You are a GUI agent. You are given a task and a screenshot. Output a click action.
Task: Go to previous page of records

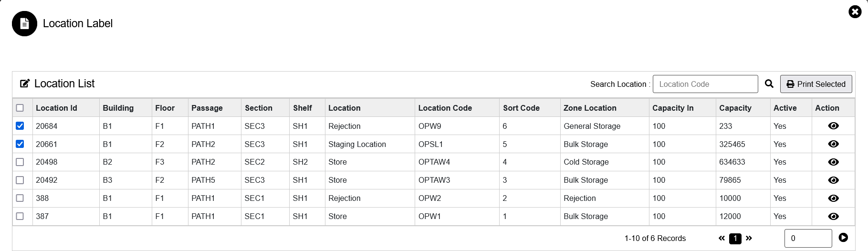(x=722, y=238)
